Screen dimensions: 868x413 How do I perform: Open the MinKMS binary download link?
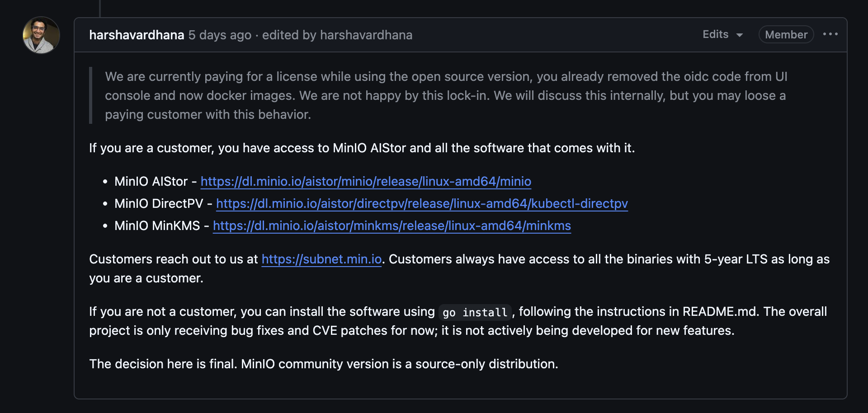tap(392, 225)
